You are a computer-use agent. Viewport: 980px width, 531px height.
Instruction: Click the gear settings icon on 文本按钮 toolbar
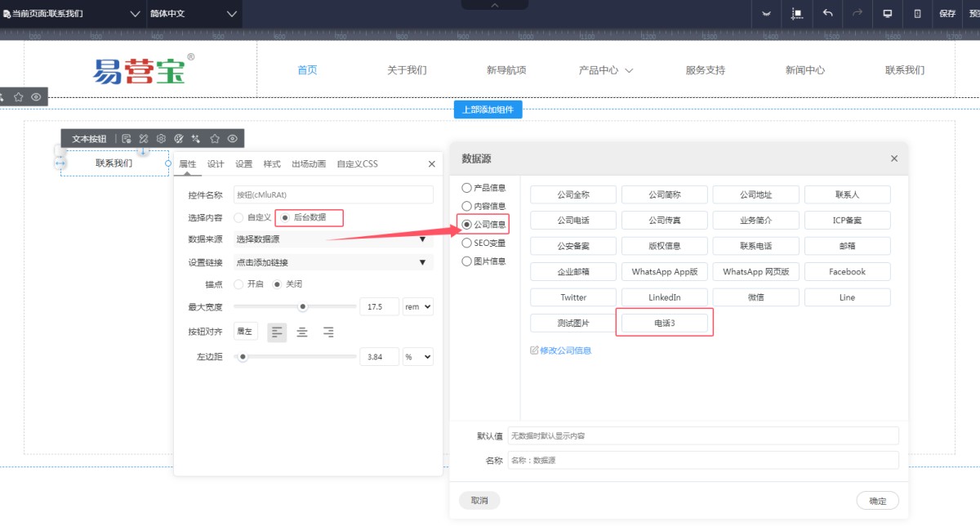[161, 139]
